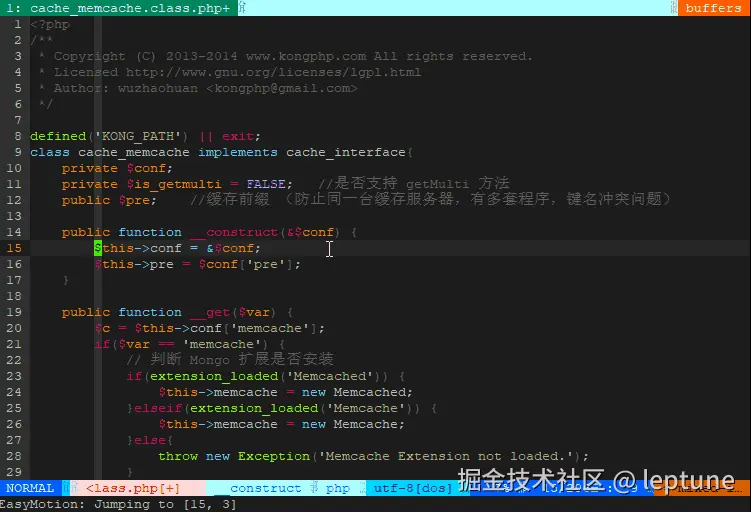Click the 'elseif' keyword on line 25

point(158,409)
